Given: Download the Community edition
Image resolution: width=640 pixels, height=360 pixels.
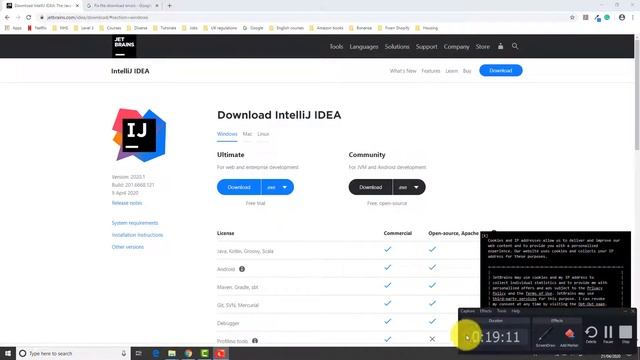Looking at the screenshot, I should [x=371, y=187].
